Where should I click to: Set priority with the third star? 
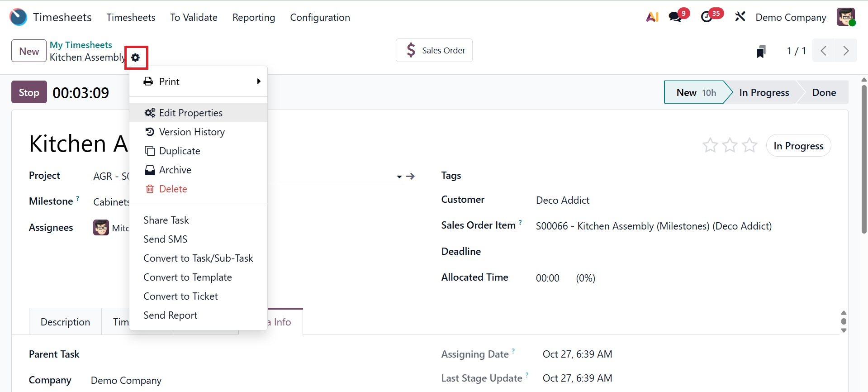point(749,146)
